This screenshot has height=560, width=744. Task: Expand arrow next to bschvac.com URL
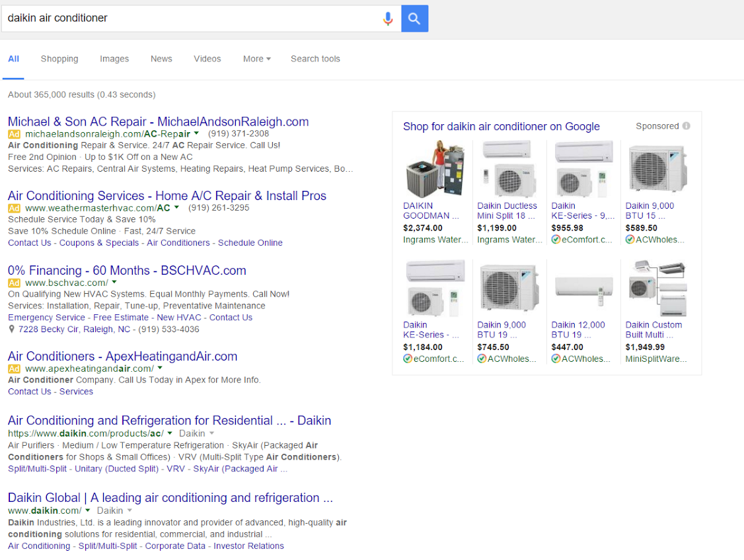114,282
